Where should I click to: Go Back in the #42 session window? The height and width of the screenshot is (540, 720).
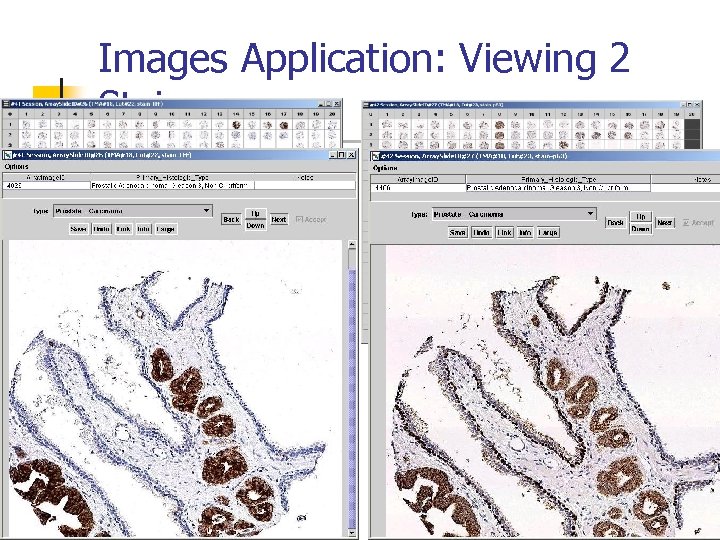(615, 223)
